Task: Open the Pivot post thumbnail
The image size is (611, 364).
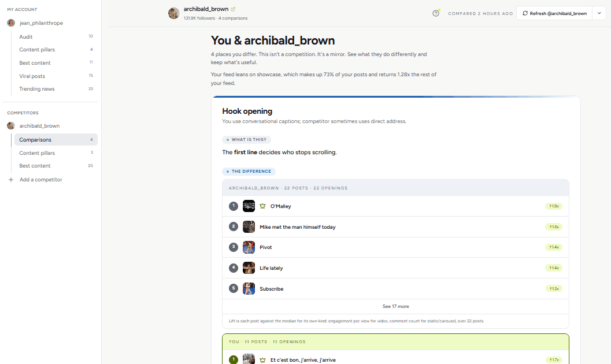Action: pyautogui.click(x=249, y=247)
